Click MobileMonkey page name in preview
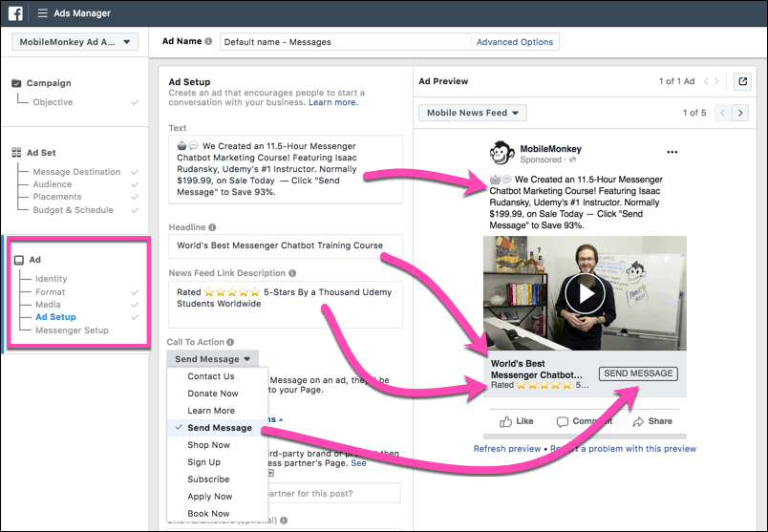 pos(550,149)
